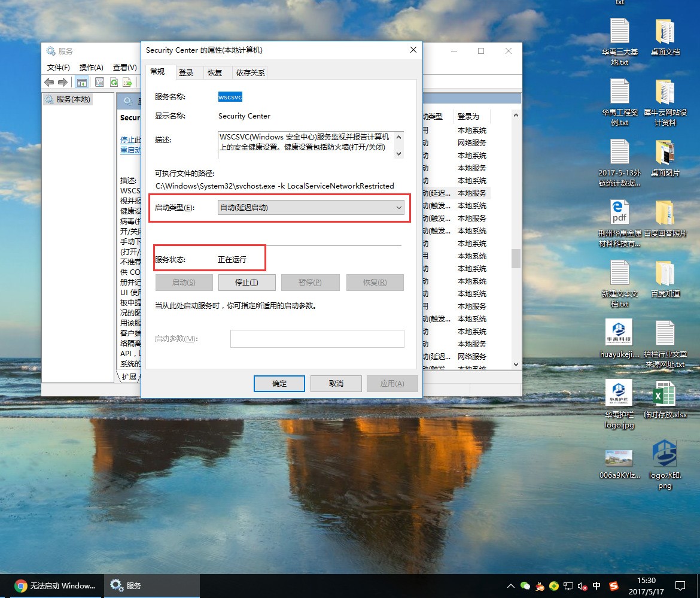Viewport: 700px width, 598px height.
Task: Switch to the 依存关系 tab
Action: 251,73
